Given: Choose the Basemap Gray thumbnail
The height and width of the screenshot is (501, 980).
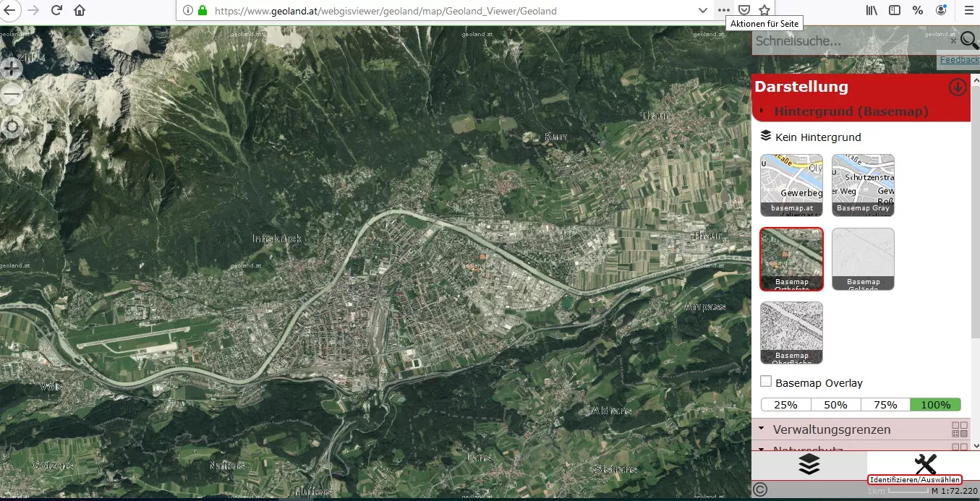Looking at the screenshot, I should coord(863,185).
